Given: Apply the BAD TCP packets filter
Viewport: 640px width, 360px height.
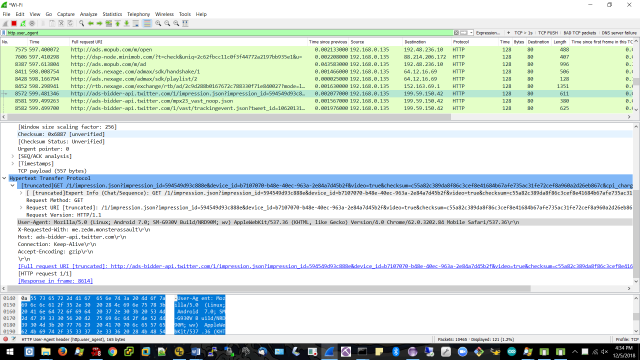Looking at the screenshot, I should (x=580, y=33).
